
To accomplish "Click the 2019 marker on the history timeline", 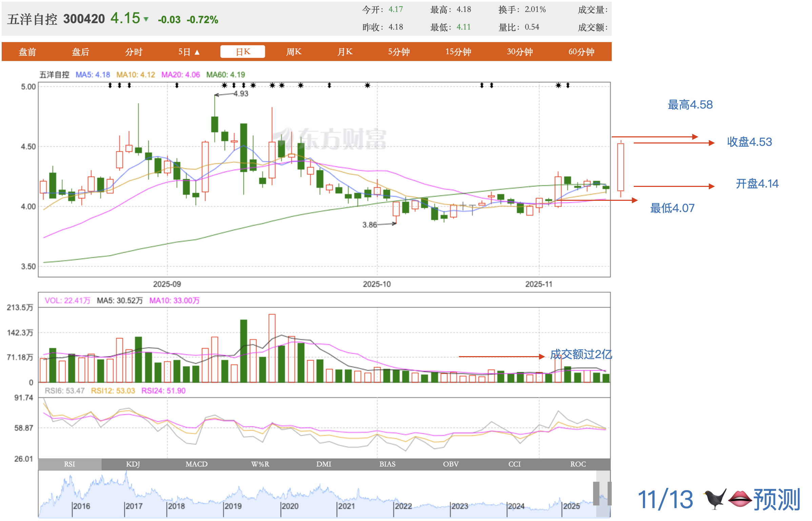I will coord(233,506).
